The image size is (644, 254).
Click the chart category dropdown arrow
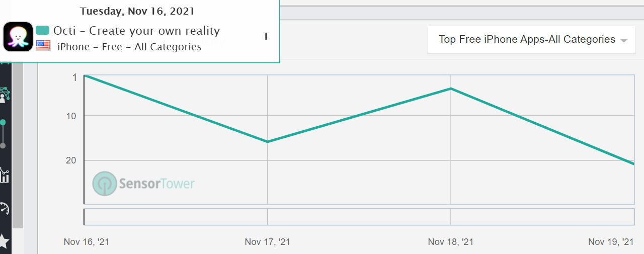tap(624, 40)
